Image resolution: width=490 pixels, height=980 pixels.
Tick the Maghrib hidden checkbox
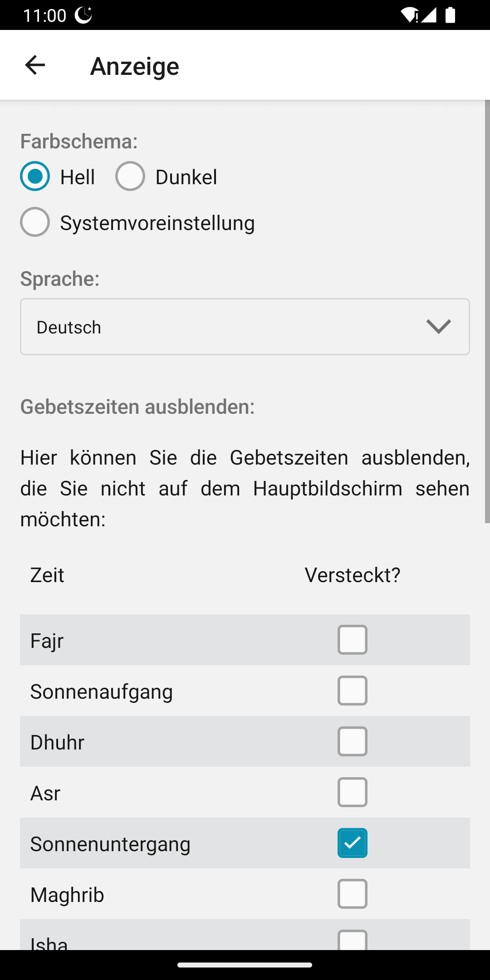click(353, 894)
